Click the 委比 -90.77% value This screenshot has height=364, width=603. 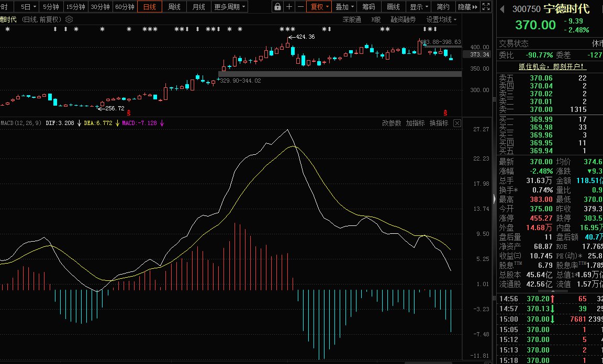pos(539,55)
